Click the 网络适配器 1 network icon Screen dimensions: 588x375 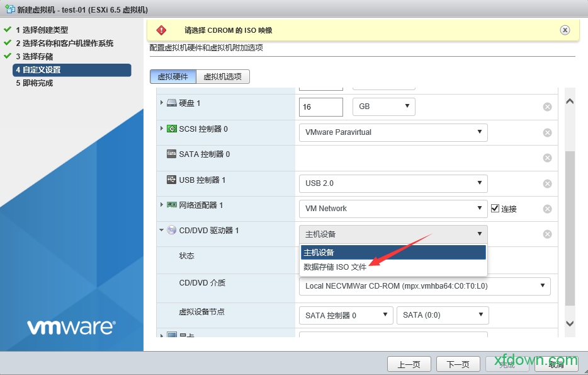coord(171,205)
